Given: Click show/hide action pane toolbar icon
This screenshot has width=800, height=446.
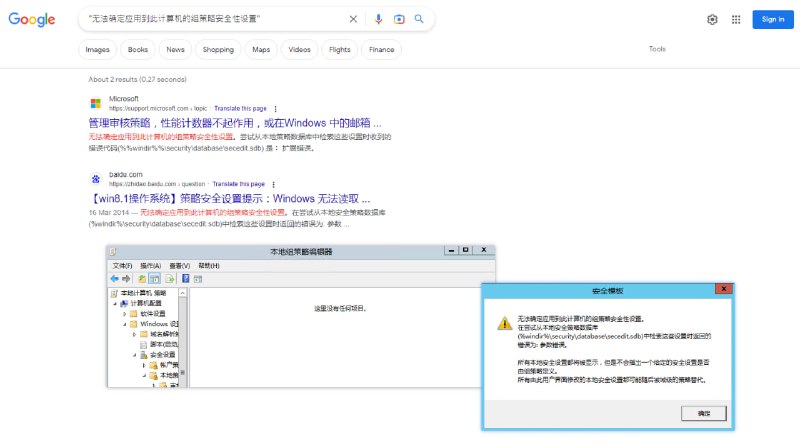Looking at the screenshot, I should 198,279.
